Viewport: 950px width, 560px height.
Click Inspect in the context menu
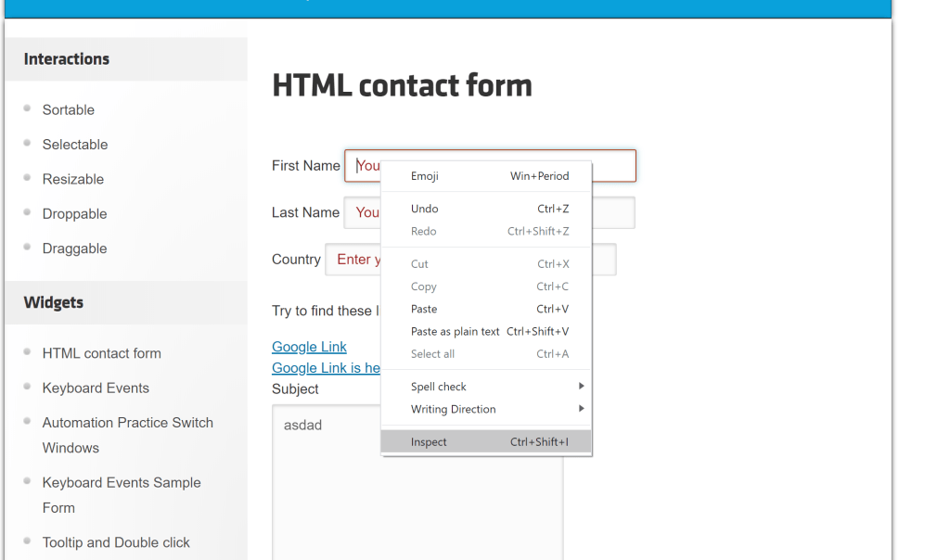(x=430, y=442)
